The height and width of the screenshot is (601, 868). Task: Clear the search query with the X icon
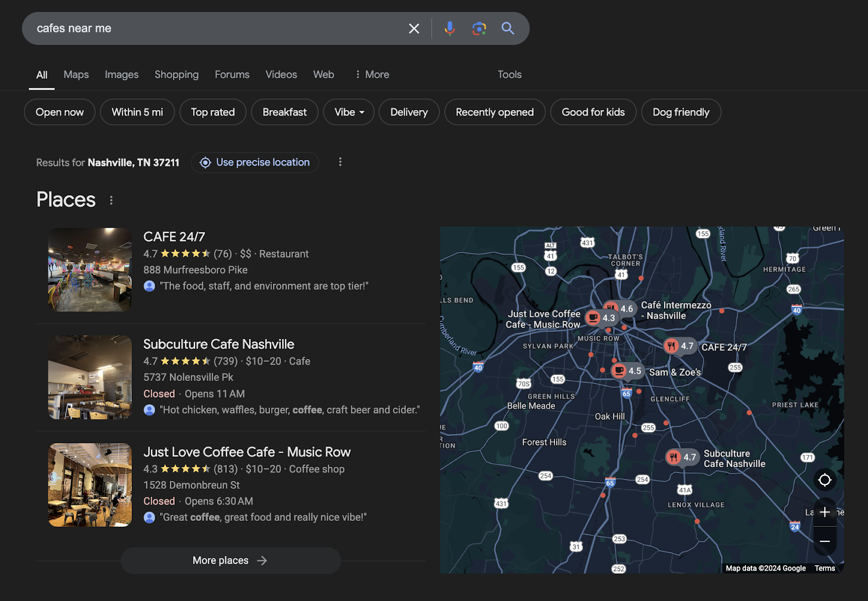(x=414, y=28)
